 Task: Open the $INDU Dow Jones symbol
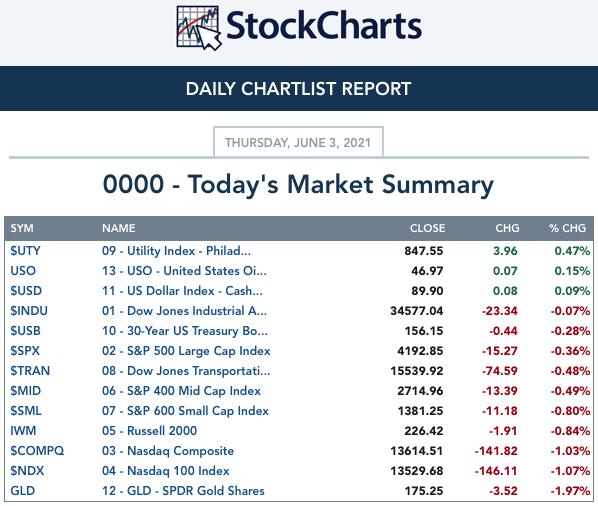click(x=29, y=311)
